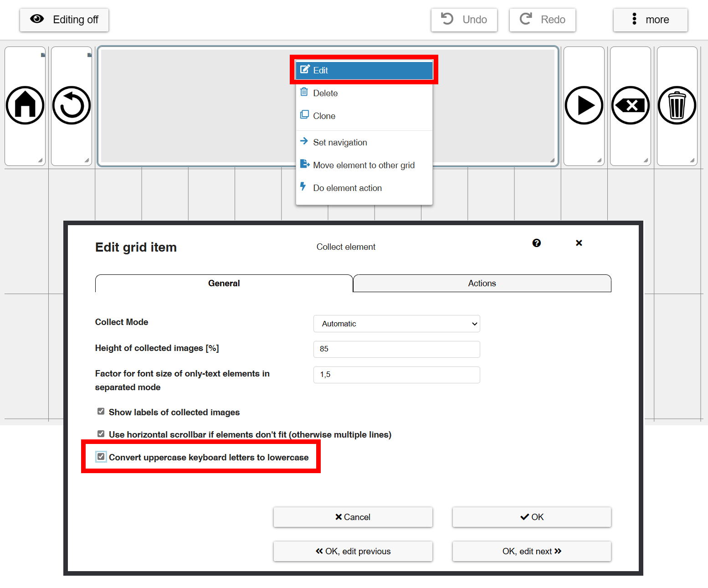Click the Height of collected images field
The height and width of the screenshot is (588, 708).
(x=397, y=349)
